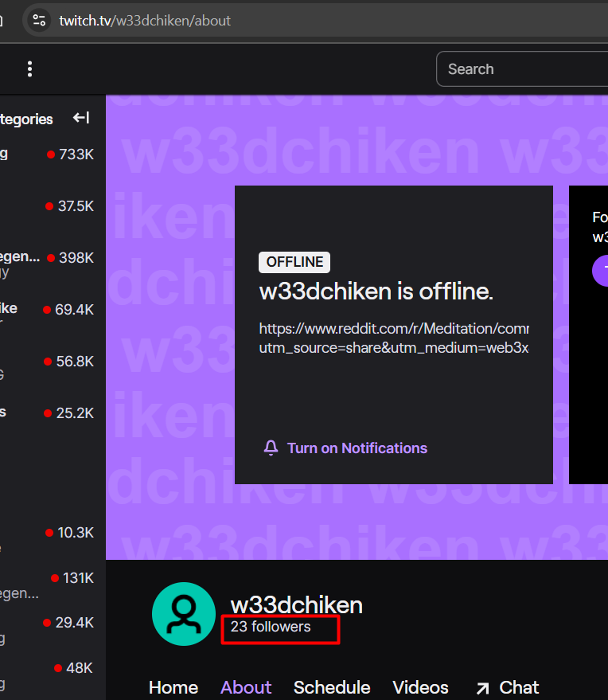Image resolution: width=608 pixels, height=700 pixels.
Task: Open the Chat link
Action: 508,687
